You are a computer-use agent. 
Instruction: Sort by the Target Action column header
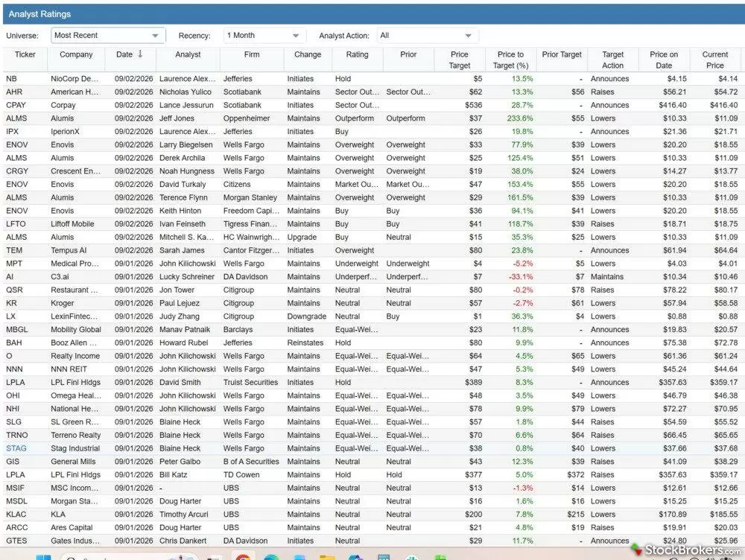pyautogui.click(x=612, y=60)
